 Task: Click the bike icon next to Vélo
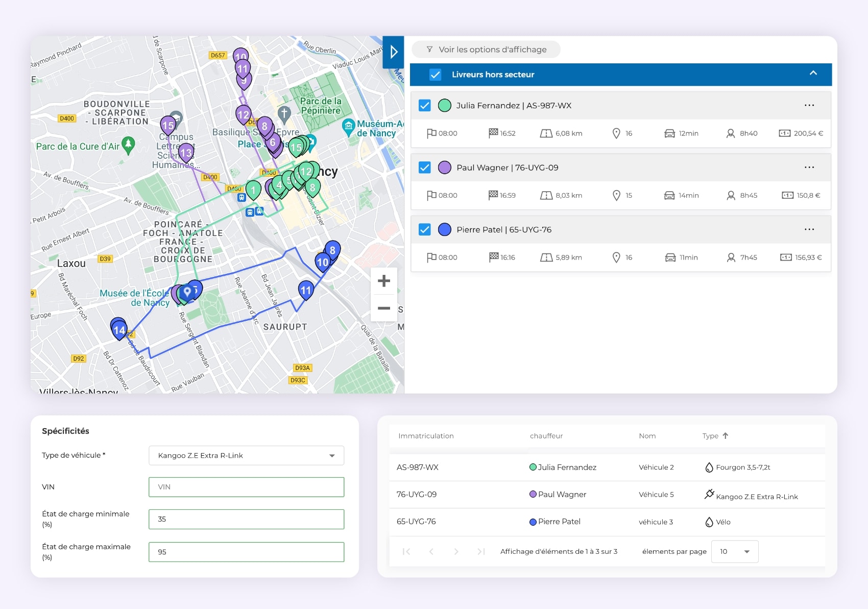click(x=710, y=522)
